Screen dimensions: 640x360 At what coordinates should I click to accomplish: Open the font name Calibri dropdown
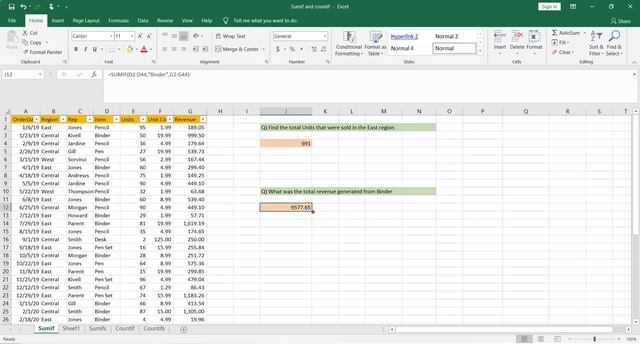pyautogui.click(x=111, y=36)
